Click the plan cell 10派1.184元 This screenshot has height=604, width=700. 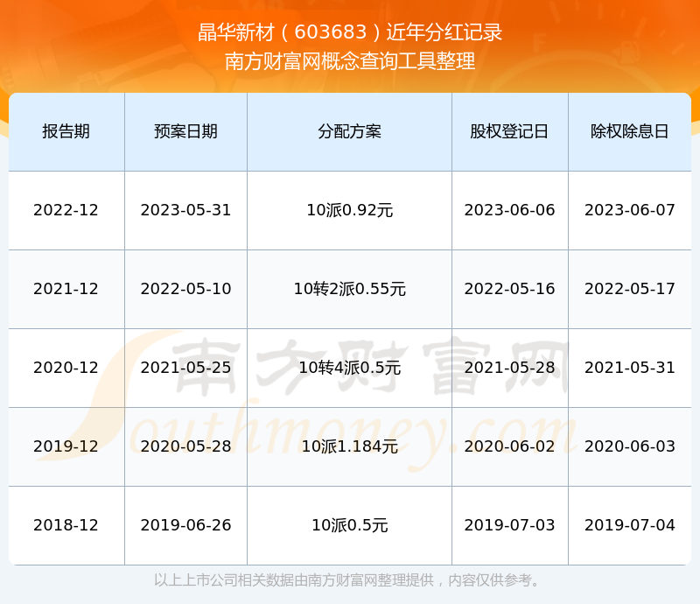(x=349, y=446)
